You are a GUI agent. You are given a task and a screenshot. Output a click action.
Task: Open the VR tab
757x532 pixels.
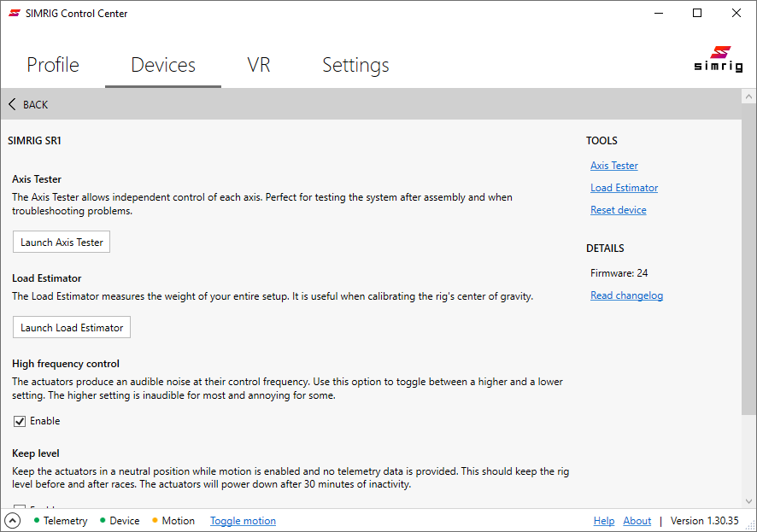coord(258,64)
